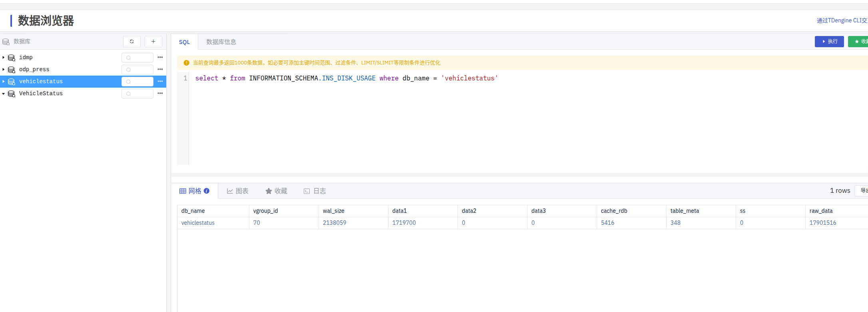Expand the odp_press database node
This screenshot has width=868, height=312.
pos(4,70)
